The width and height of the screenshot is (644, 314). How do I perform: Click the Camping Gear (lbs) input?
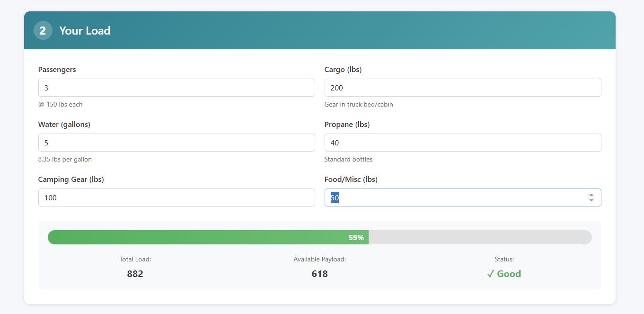176,197
